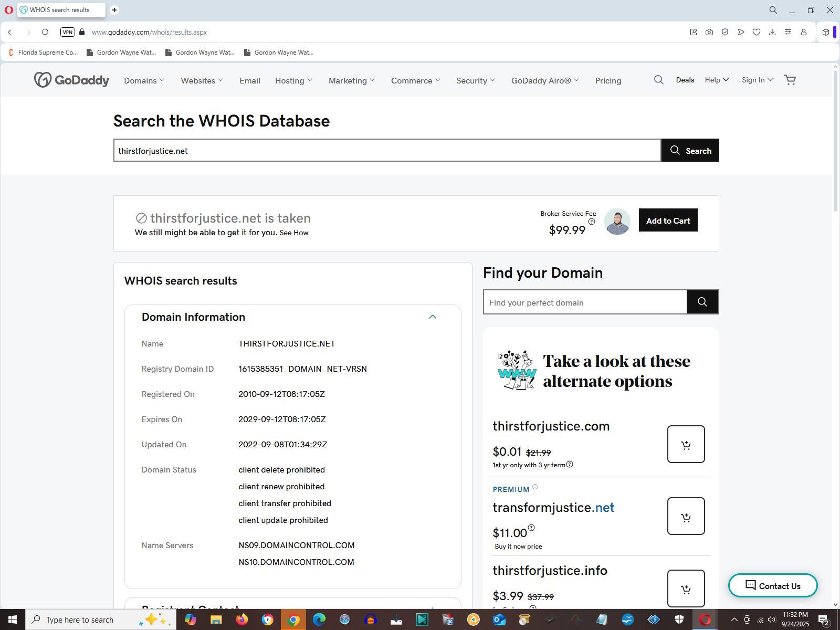Viewport: 840px width, 630px height.
Task: Open browser downloads icon
Action: [x=772, y=32]
